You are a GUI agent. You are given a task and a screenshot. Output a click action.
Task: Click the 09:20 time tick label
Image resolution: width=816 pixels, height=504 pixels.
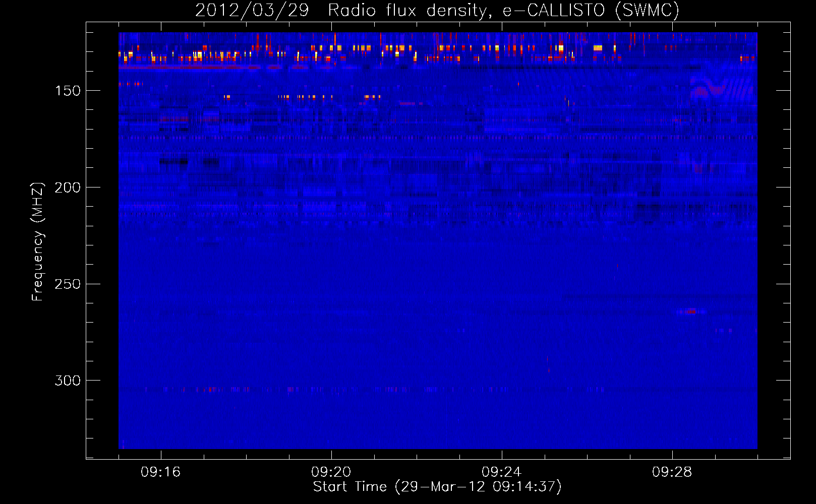point(331,472)
